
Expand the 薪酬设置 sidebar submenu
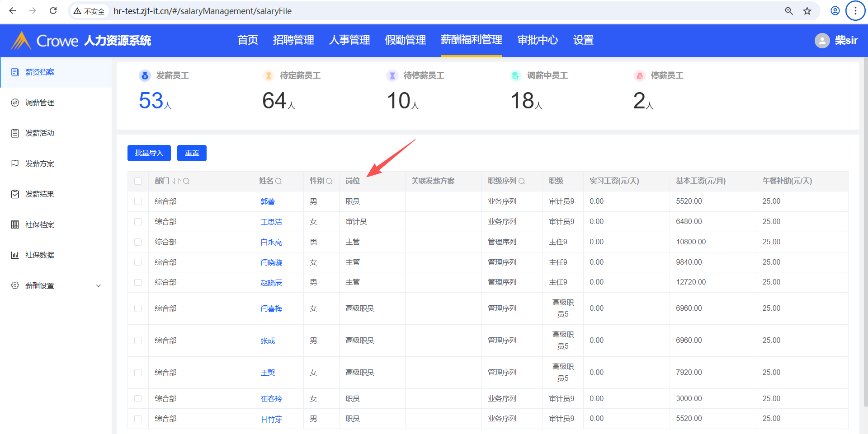98,286
